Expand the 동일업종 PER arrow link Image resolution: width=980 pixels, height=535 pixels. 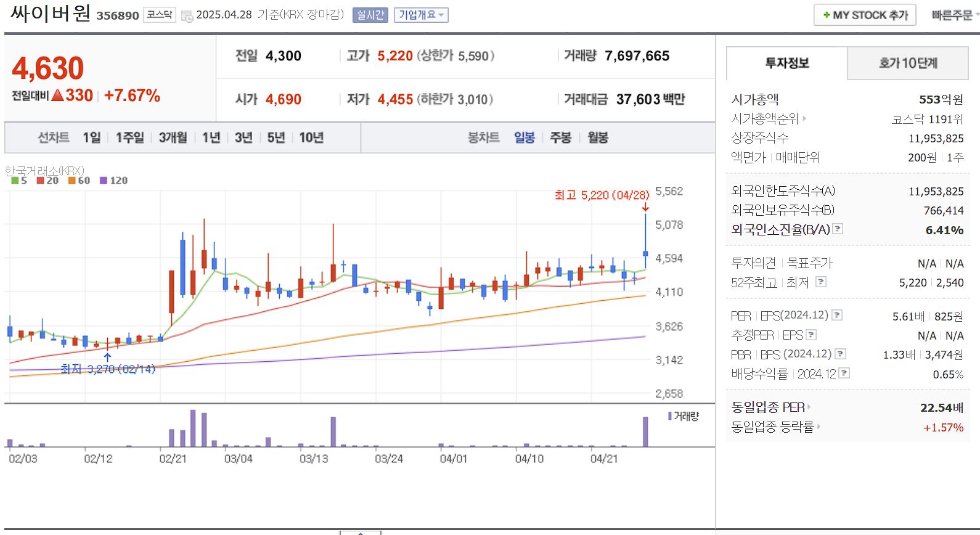pos(809,407)
